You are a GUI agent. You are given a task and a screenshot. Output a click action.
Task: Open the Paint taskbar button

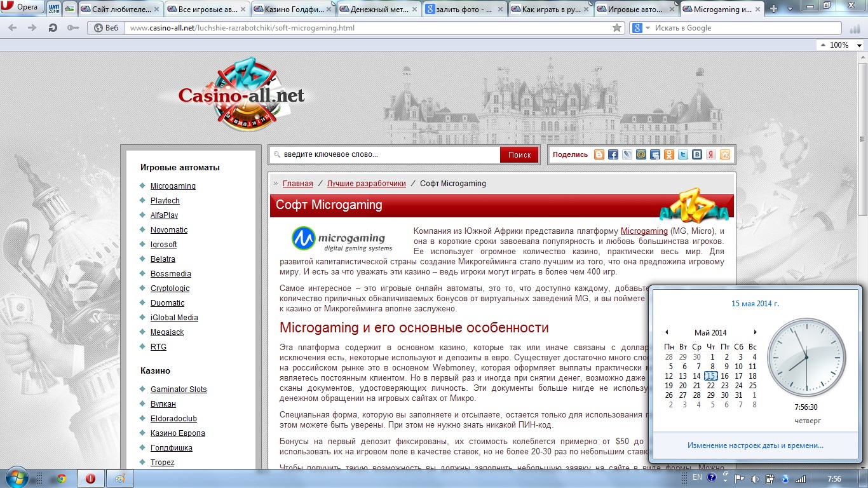tap(120, 478)
